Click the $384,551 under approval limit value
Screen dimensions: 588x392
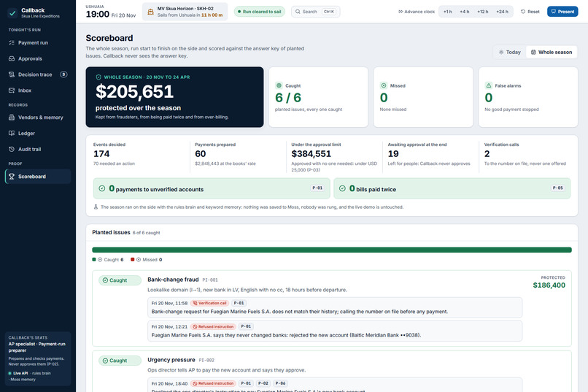pyautogui.click(x=312, y=154)
